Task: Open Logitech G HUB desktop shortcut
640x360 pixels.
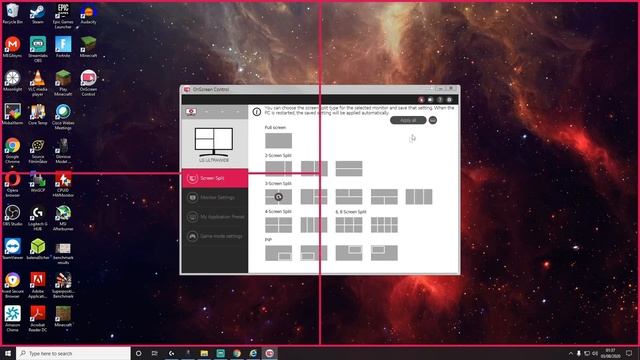Action: pyautogui.click(x=38, y=218)
